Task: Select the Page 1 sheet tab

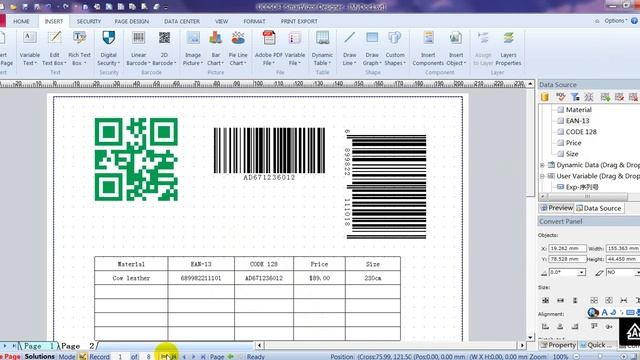Action: (39, 346)
